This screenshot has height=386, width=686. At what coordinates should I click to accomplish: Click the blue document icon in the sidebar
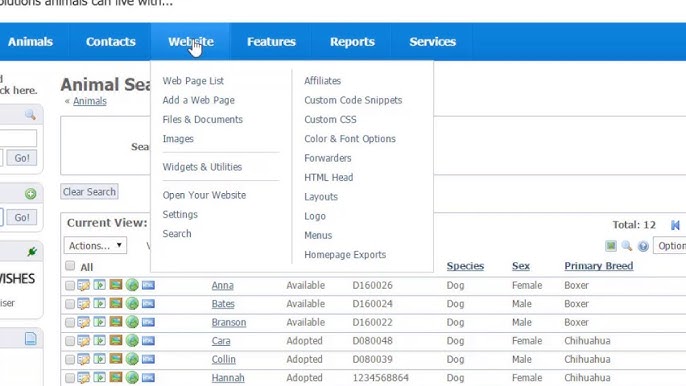pyautogui.click(x=31, y=338)
